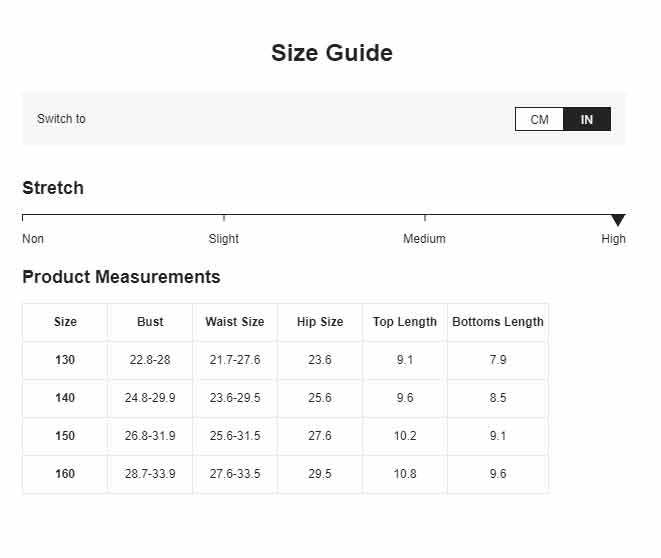Click the Bust column header
Image resolution: width=661 pixels, height=558 pixels.
pos(150,322)
